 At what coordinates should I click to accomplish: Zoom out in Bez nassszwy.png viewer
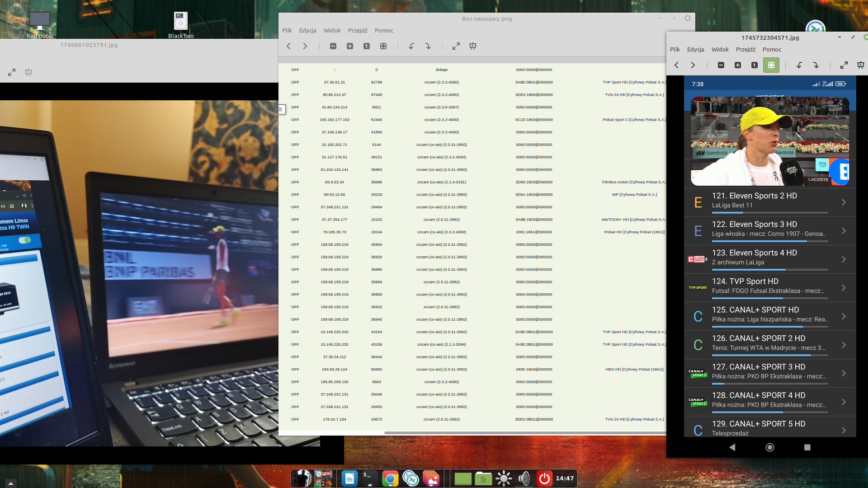pos(333,46)
